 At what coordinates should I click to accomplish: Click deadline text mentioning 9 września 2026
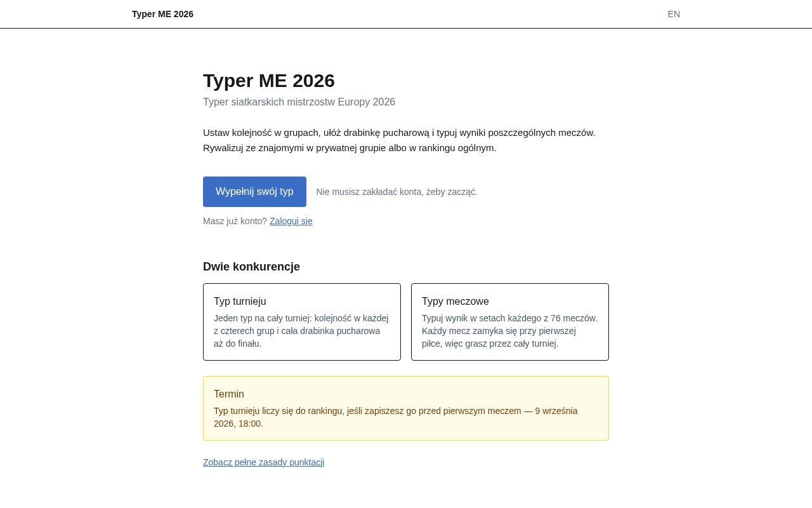click(x=396, y=417)
